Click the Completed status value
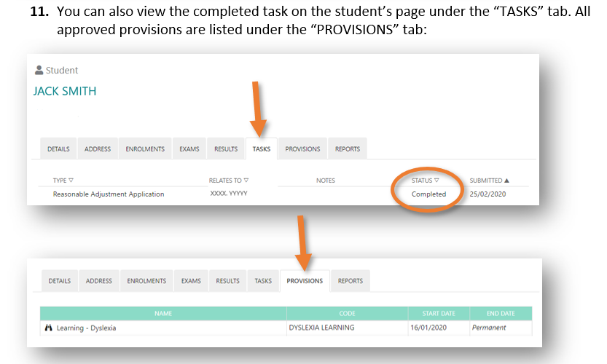This screenshot has height=364, width=607. coord(428,194)
